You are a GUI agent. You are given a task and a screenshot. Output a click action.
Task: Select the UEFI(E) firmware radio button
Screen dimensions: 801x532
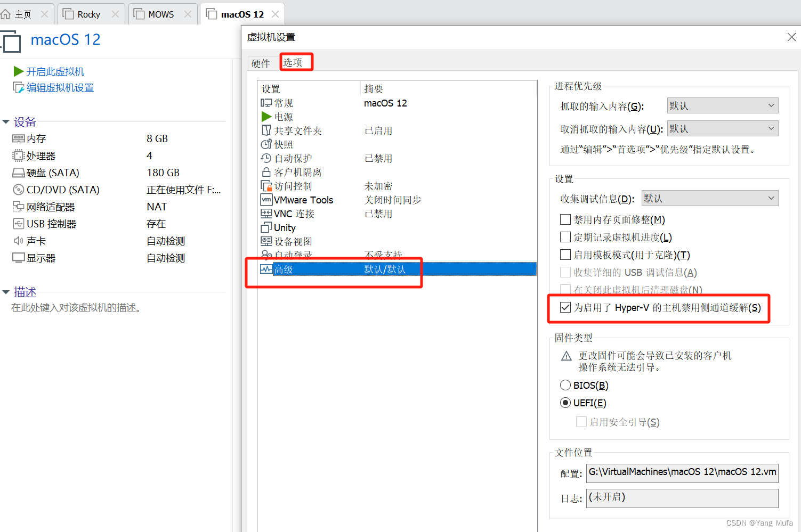click(565, 403)
